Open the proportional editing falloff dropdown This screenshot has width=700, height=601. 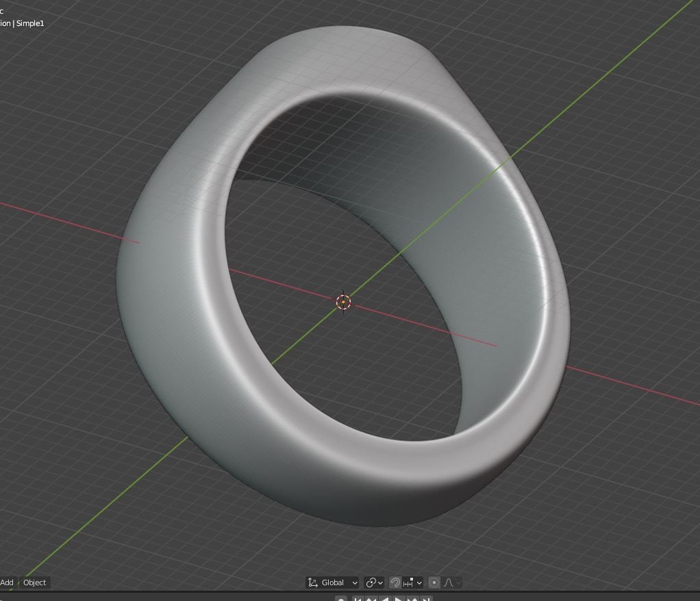pyautogui.click(x=452, y=583)
